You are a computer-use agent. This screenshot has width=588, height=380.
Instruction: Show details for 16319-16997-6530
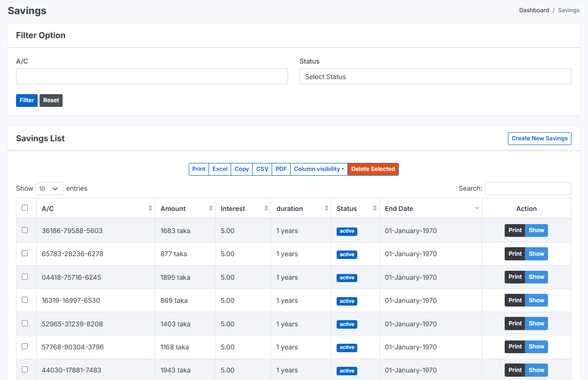click(x=536, y=300)
